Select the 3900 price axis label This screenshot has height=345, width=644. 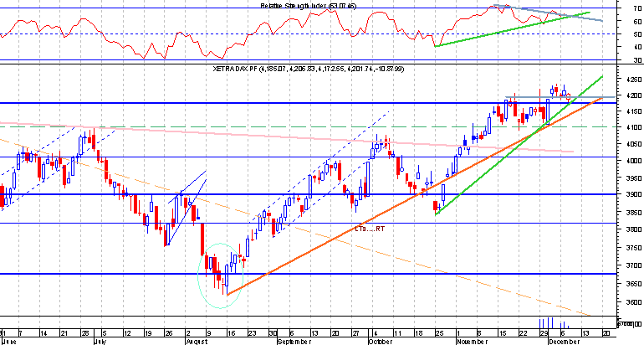coord(635,195)
